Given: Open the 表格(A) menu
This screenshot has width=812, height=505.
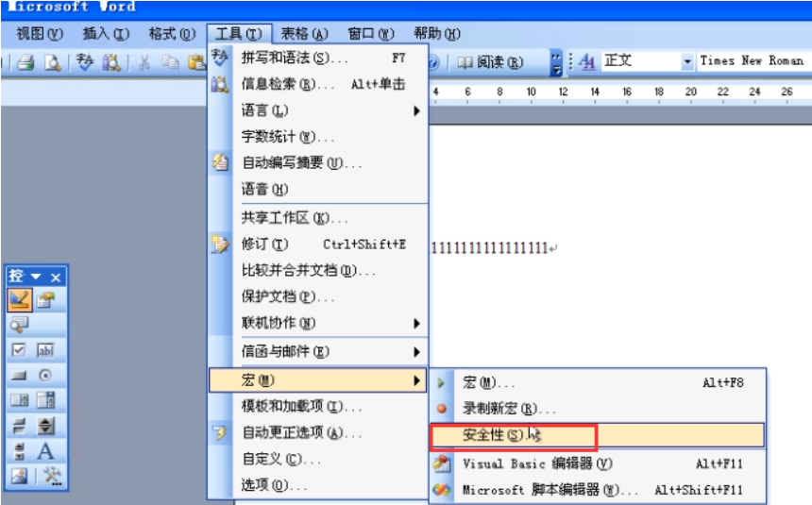Looking at the screenshot, I should pyautogui.click(x=304, y=34).
